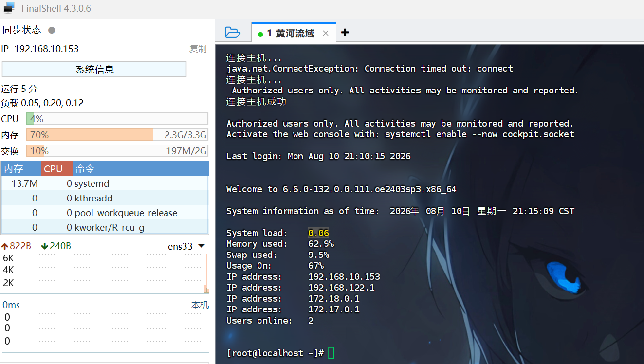Screen dimensions: 644x364
Task: Click the highlighted 0.06 system load value
Action: (x=318, y=233)
